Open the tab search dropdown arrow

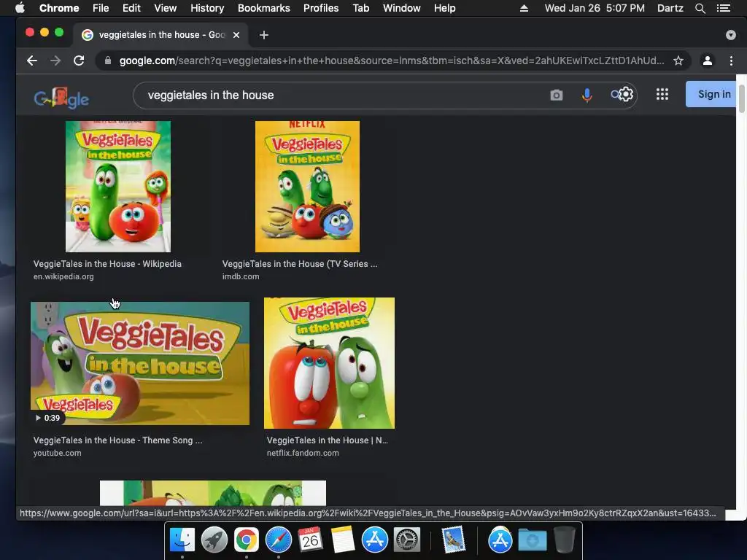tap(731, 35)
